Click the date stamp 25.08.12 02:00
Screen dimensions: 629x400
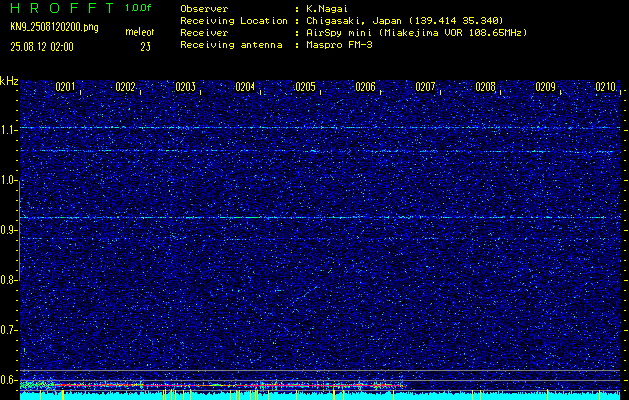tap(42, 47)
